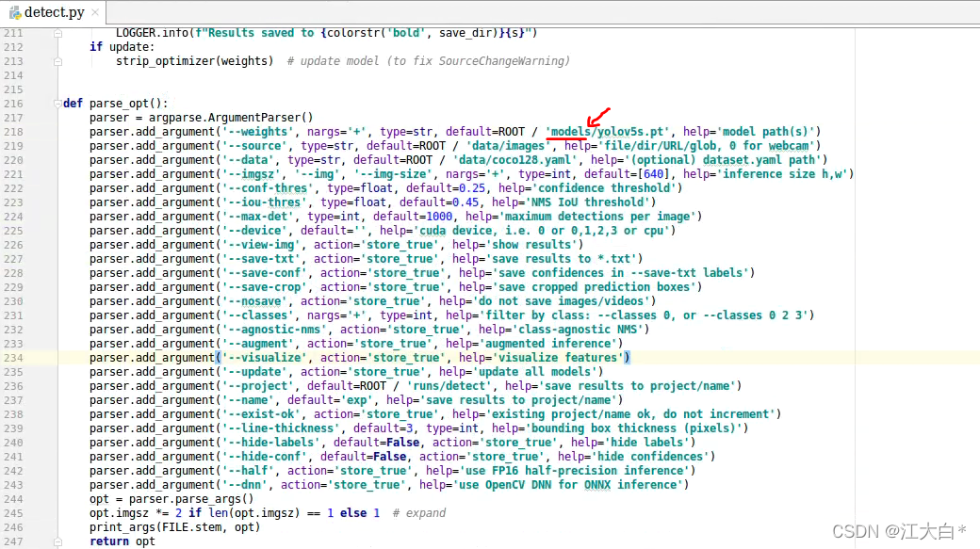
Task: Toggle fold marker at line 211
Action: tap(57, 33)
